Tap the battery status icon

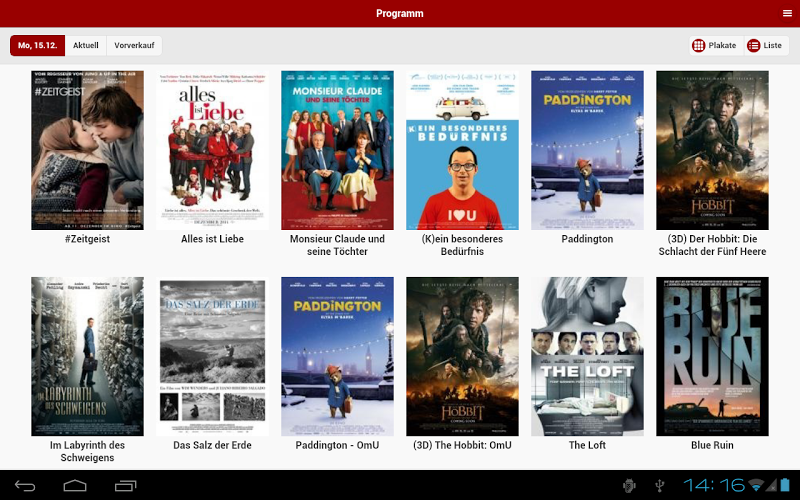pos(786,485)
